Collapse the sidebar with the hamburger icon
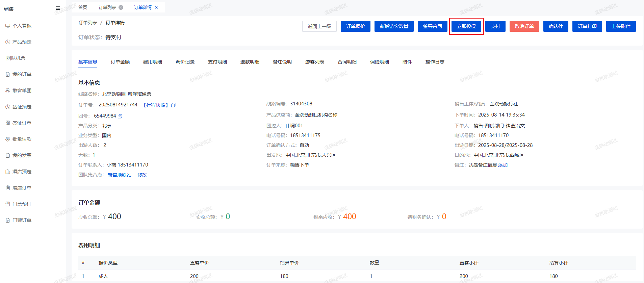The image size is (644, 283). [x=58, y=8]
